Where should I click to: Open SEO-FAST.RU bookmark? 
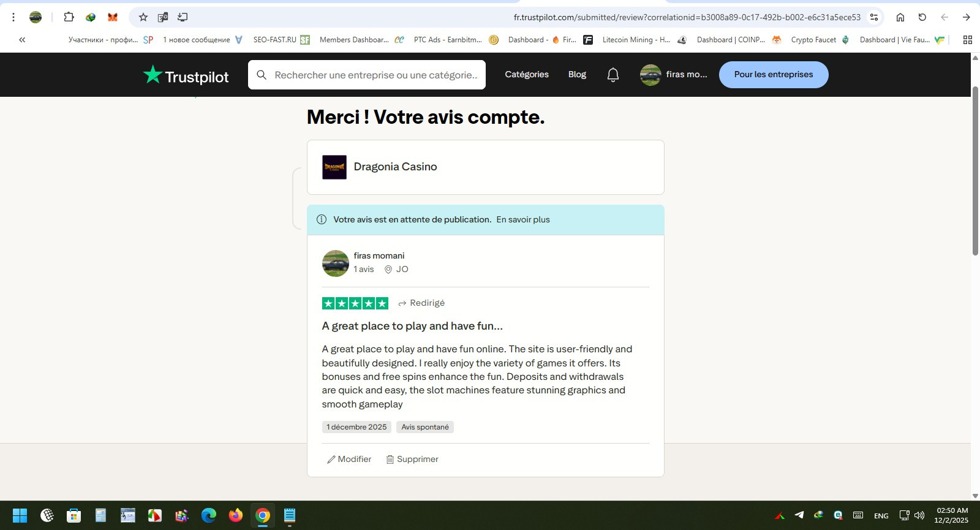282,40
